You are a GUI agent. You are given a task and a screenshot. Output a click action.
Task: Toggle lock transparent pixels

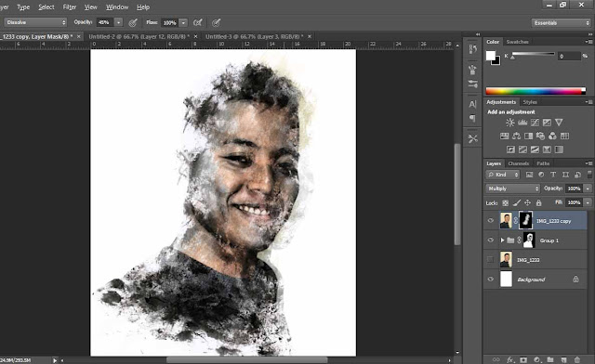pyautogui.click(x=506, y=202)
